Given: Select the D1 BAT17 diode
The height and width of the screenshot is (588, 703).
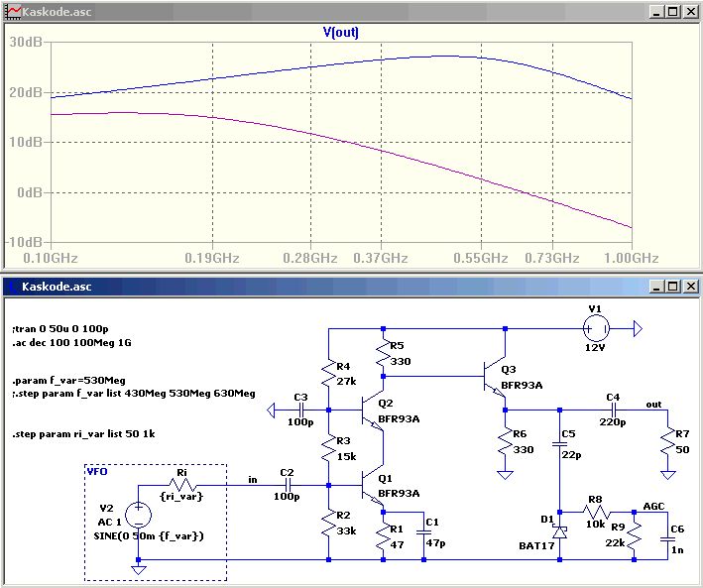Looking at the screenshot, I should tap(558, 532).
